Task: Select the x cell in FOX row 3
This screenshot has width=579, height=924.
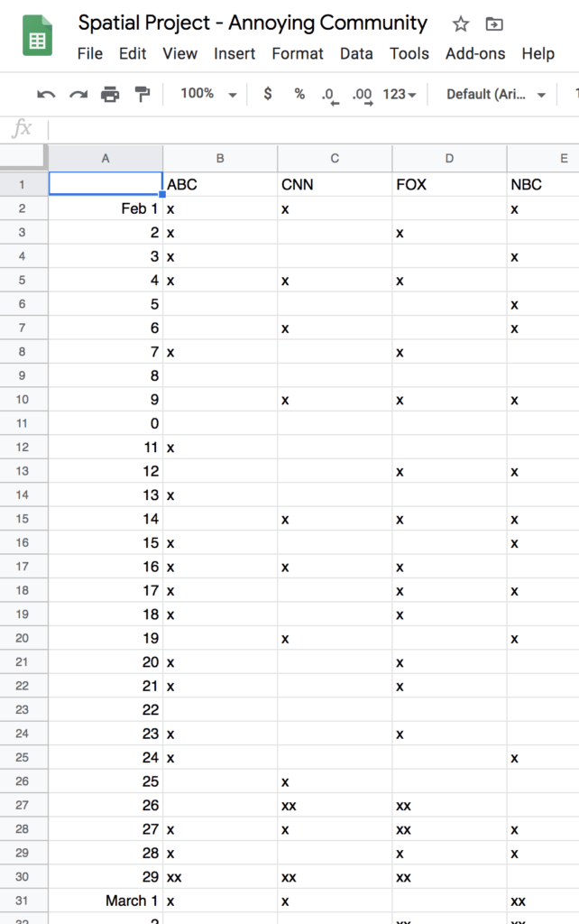Action: pyautogui.click(x=449, y=232)
